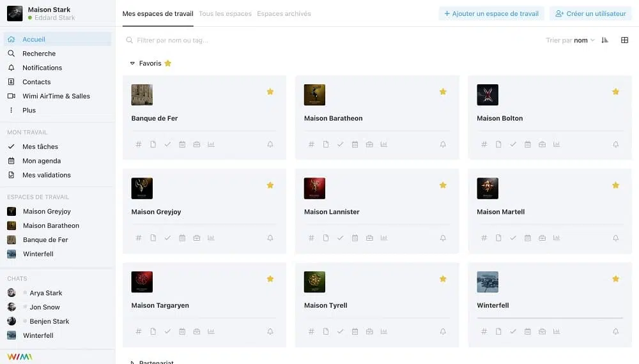
Task: Open Benjen Stark chat
Action: point(58,321)
